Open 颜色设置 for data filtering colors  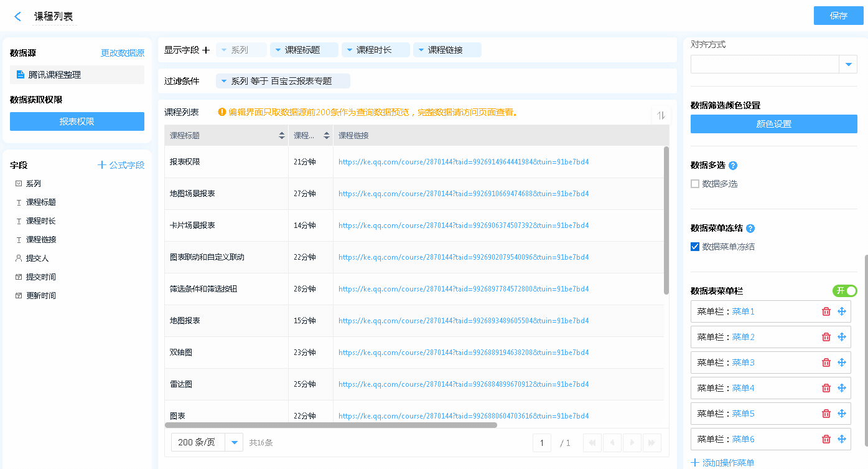coord(773,124)
